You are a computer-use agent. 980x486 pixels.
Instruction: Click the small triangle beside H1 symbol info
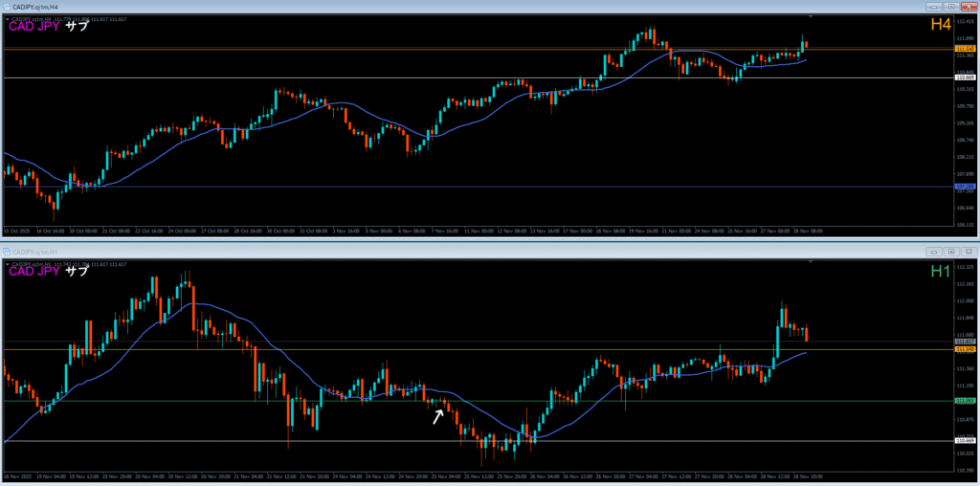8,264
